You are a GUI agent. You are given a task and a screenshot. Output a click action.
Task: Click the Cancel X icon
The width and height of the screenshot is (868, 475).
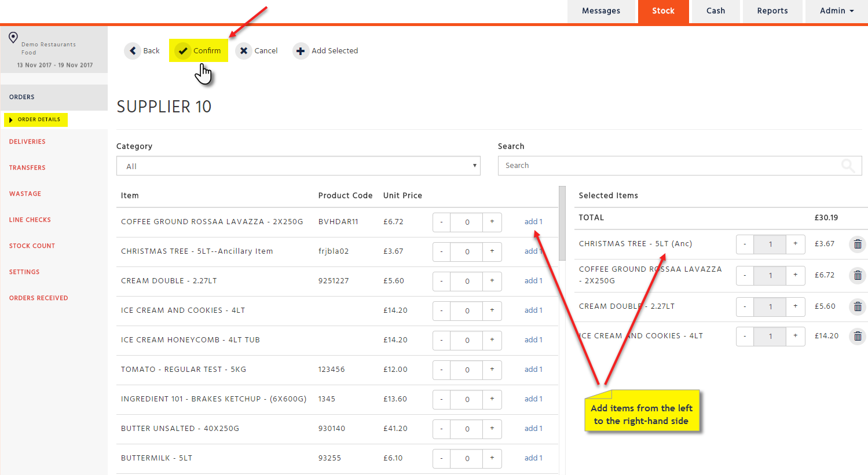click(x=244, y=51)
